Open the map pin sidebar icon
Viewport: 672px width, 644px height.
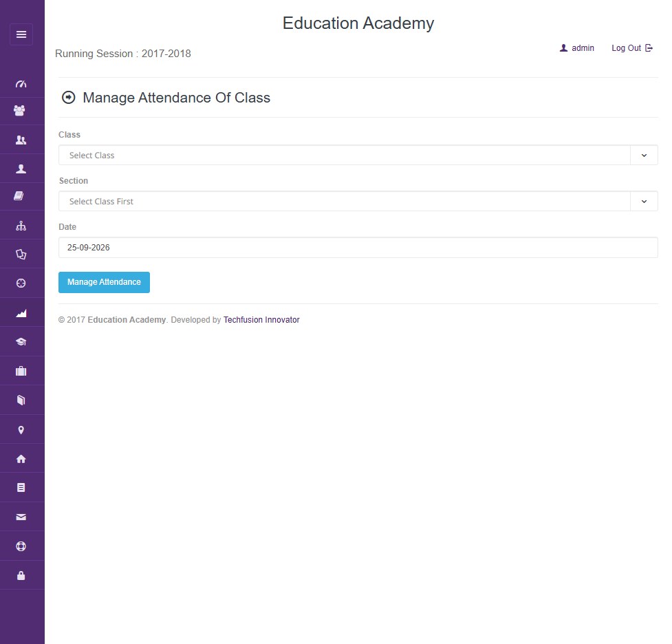tap(21, 430)
